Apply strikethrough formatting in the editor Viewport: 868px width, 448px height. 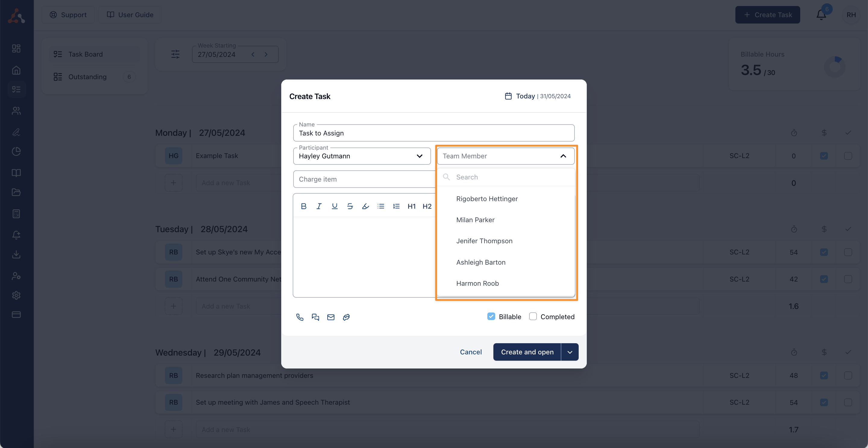(350, 206)
